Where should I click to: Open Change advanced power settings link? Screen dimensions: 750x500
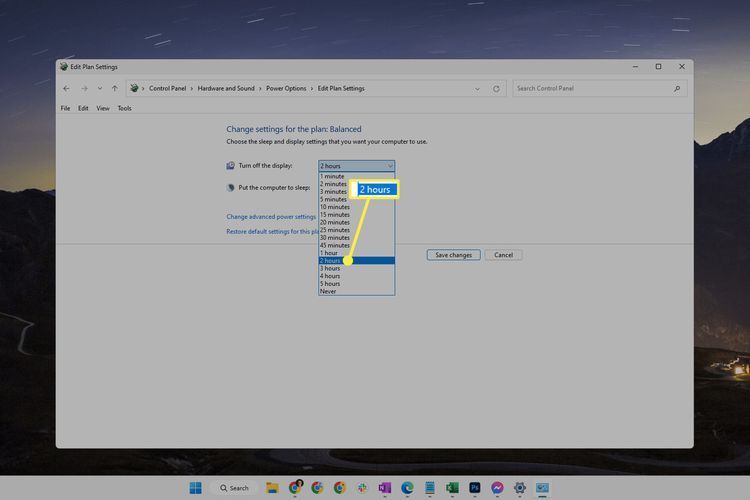click(x=271, y=216)
